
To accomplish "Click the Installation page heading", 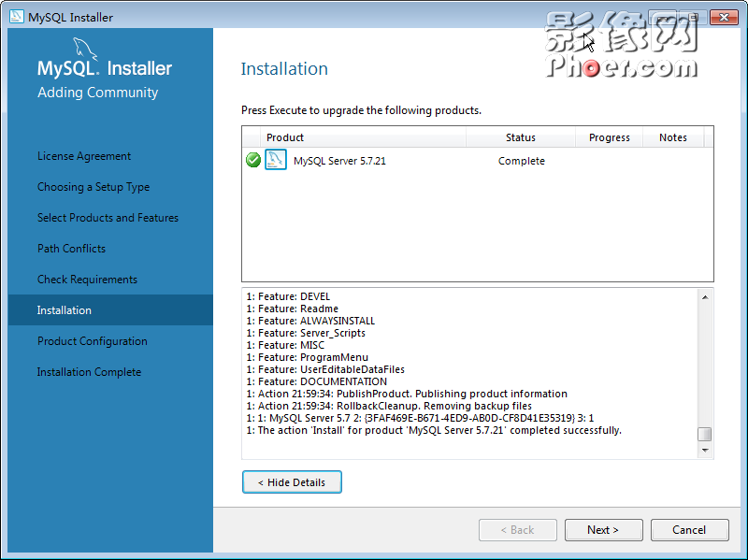I will point(284,68).
